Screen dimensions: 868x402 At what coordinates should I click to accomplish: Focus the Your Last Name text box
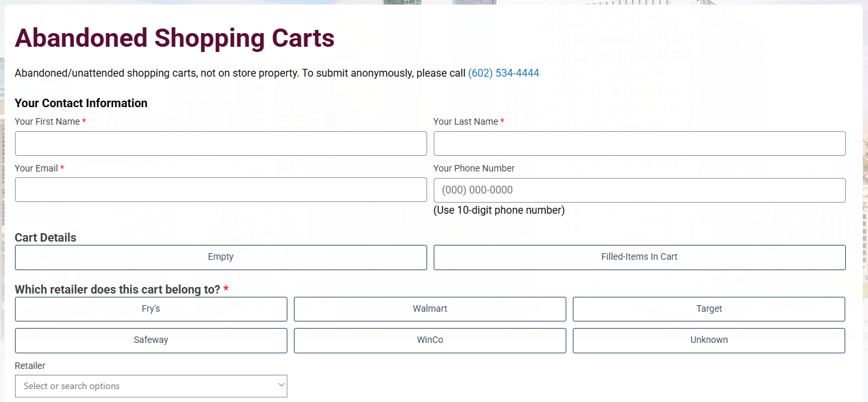[x=639, y=144]
